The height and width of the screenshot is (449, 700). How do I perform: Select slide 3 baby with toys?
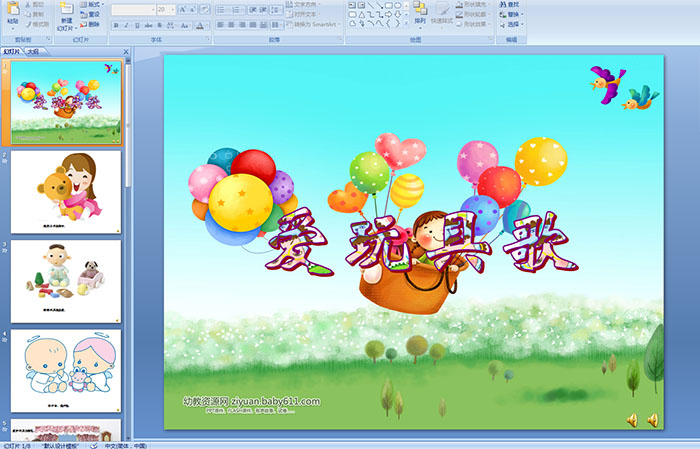(66, 281)
